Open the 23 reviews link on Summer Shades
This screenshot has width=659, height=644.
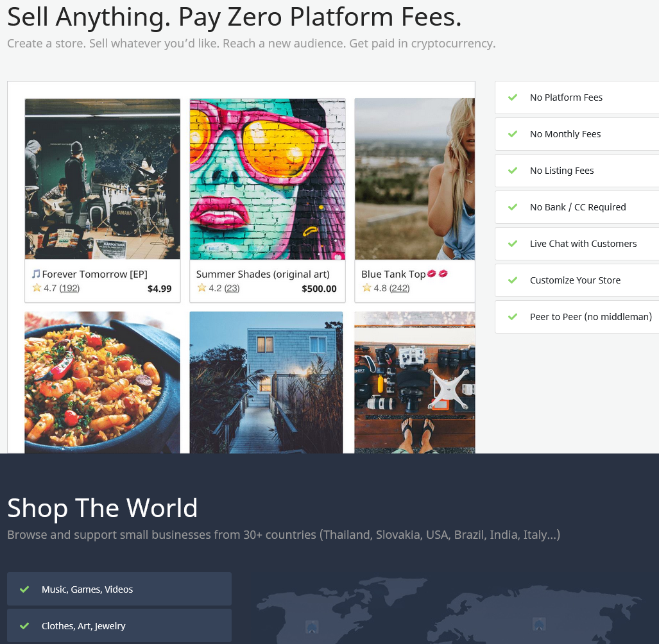pos(232,288)
